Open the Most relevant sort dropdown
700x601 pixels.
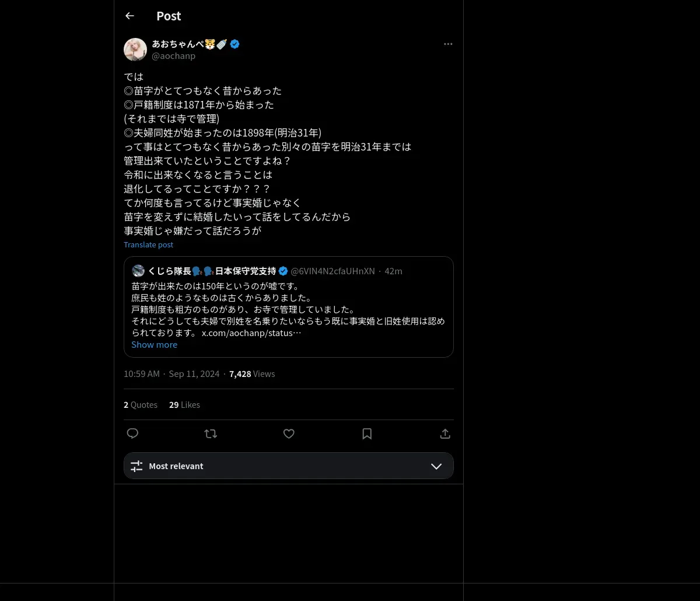pyautogui.click(x=289, y=466)
